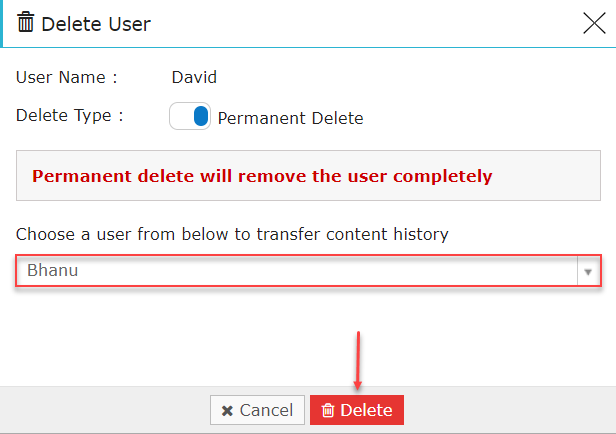Click the trash can icon beside Delete User title
This screenshot has height=434, width=616.
point(26,22)
